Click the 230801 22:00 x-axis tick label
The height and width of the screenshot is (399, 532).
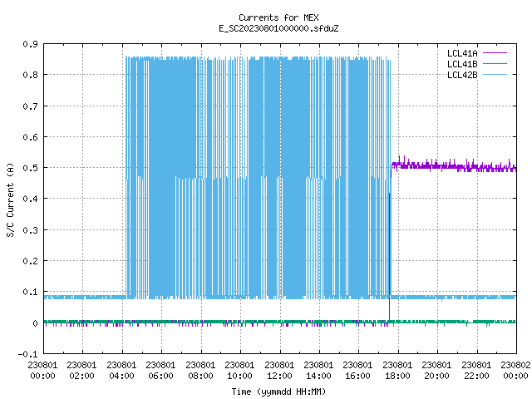pos(476,371)
